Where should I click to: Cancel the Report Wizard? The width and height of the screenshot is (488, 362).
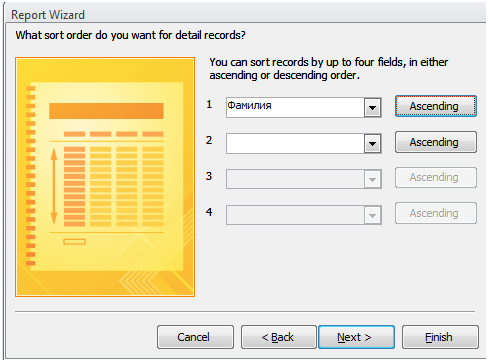pos(195,337)
